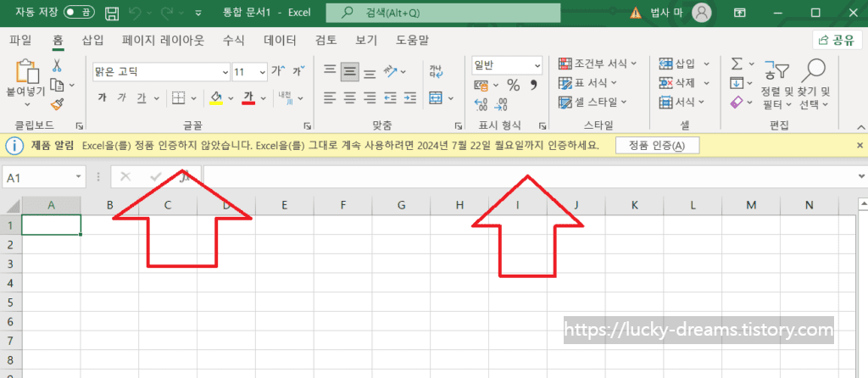The height and width of the screenshot is (378, 868).
Task: Select column E header
Action: click(285, 205)
